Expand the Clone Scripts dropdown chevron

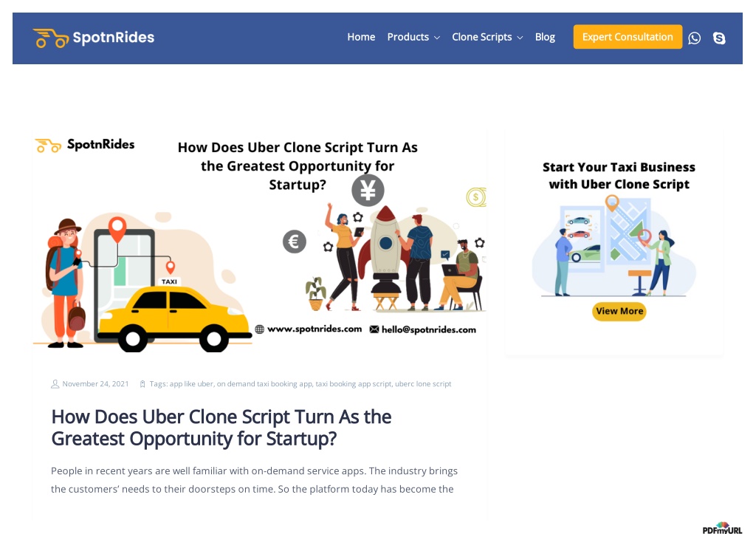click(x=520, y=38)
